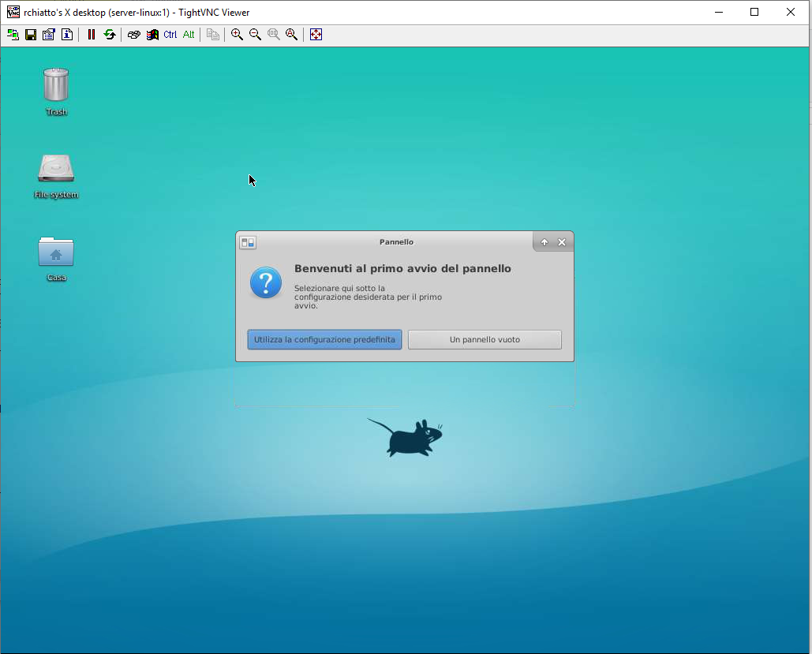
Task: Click the Request screen refresh icon
Action: point(109,35)
